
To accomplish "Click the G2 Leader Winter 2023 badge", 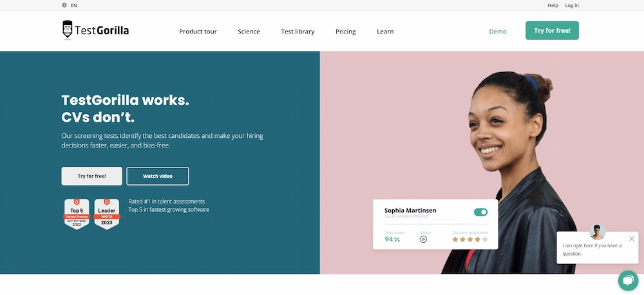I will (107, 214).
